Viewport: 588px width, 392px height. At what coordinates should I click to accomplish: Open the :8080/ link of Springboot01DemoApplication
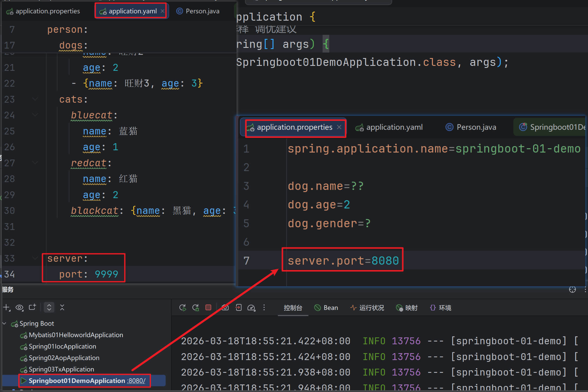coord(136,381)
